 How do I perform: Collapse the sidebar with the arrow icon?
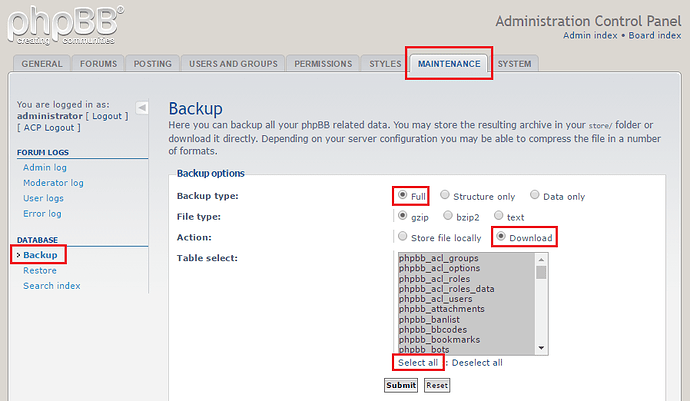[142, 107]
